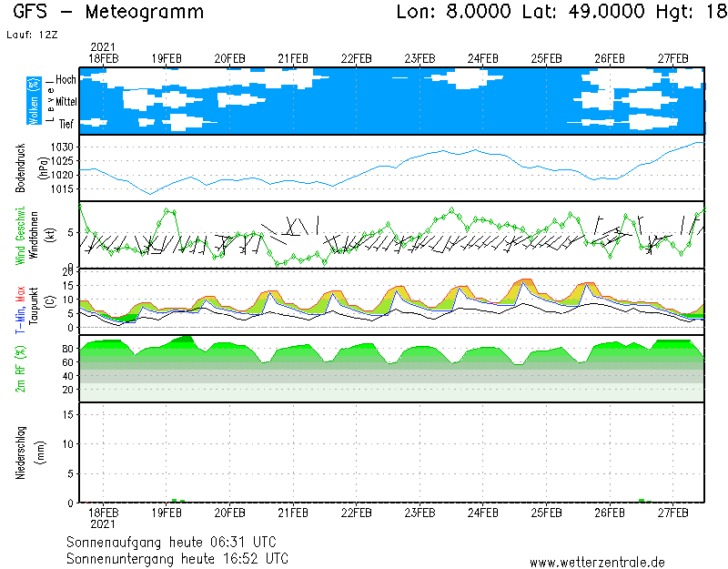728x569 pixels.
Task: Click the Tief cloud level label
Action: tap(66, 123)
